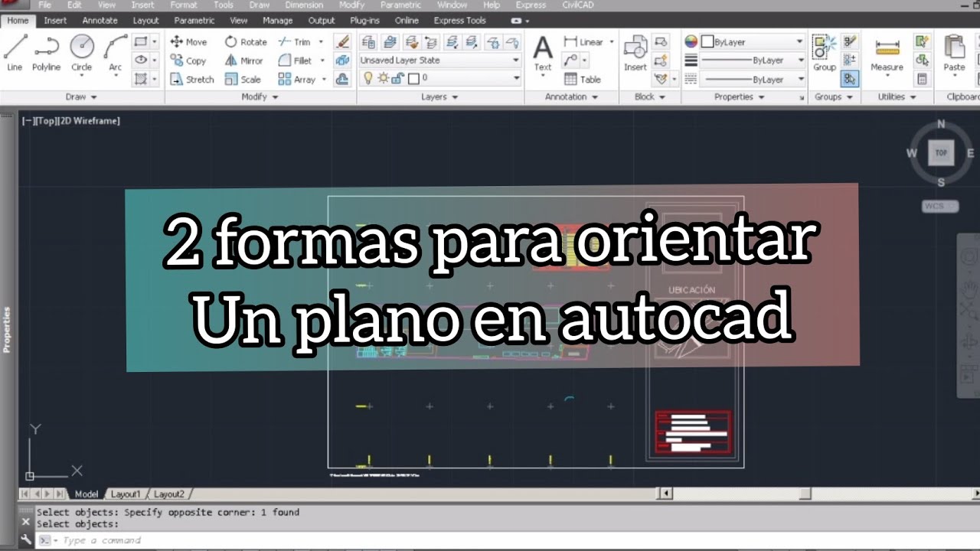The height and width of the screenshot is (551, 980).
Task: Click the Erase brush icon
Action: click(x=343, y=42)
